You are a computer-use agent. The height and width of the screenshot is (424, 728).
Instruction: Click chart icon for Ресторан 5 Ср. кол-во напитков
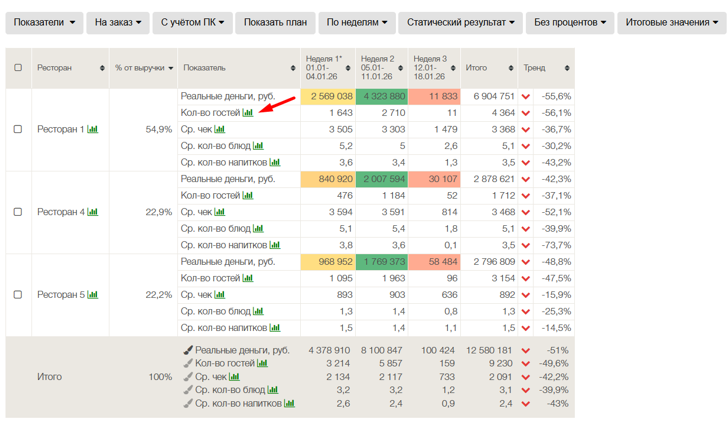tap(275, 327)
